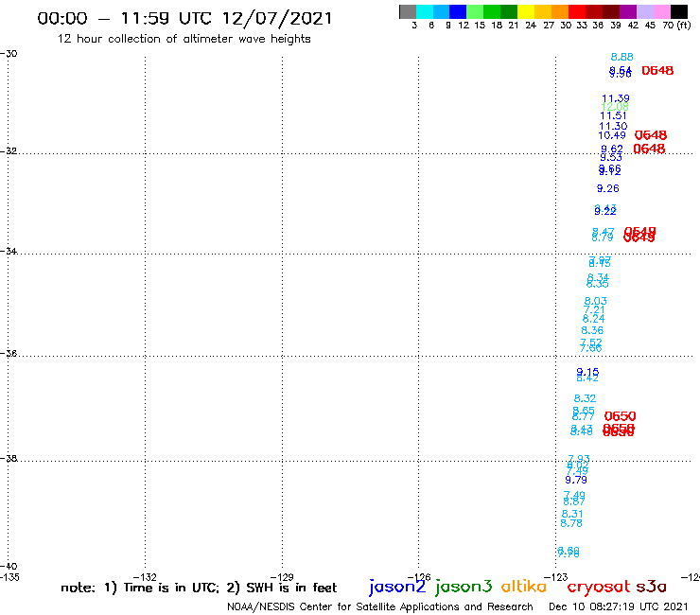Click the latitude axis label -30
This screenshot has width=700, height=615.
tap(9, 54)
